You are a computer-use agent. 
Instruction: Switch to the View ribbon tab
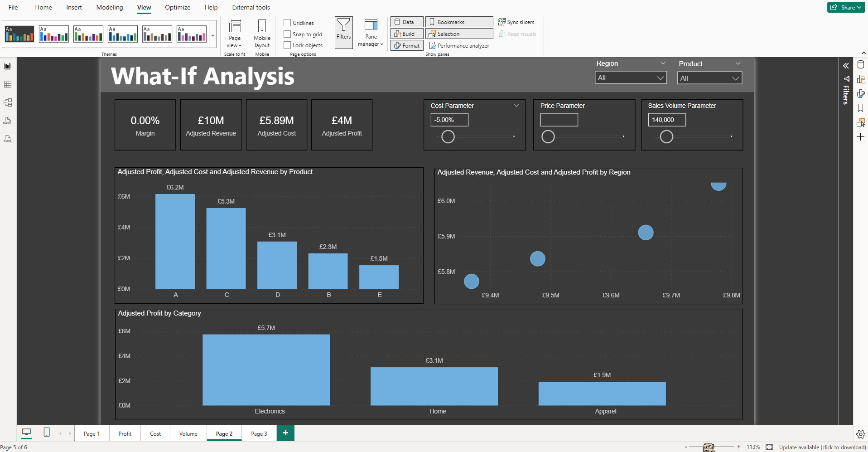click(x=144, y=7)
